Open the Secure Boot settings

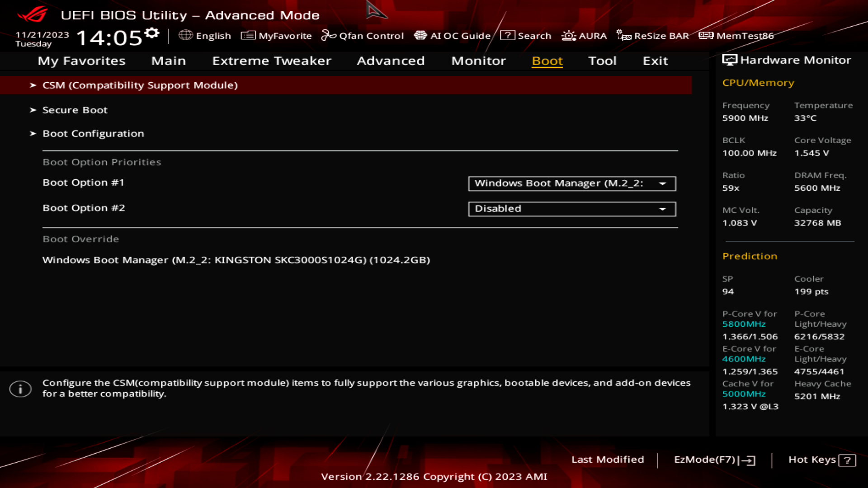[x=75, y=110]
